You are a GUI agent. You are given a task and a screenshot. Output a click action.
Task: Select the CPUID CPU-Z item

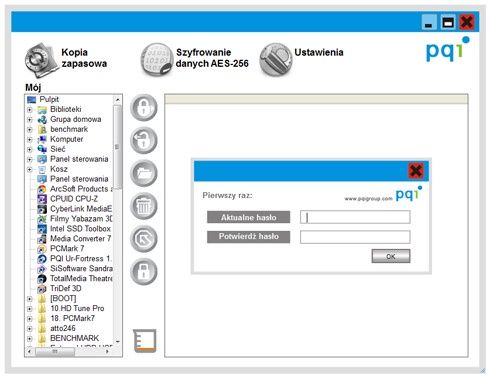click(74, 199)
